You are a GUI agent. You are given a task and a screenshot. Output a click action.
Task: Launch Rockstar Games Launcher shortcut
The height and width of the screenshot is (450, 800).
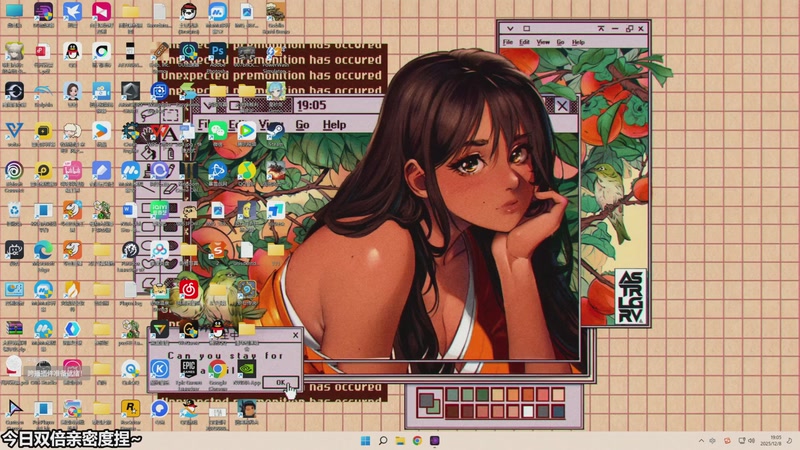130,408
